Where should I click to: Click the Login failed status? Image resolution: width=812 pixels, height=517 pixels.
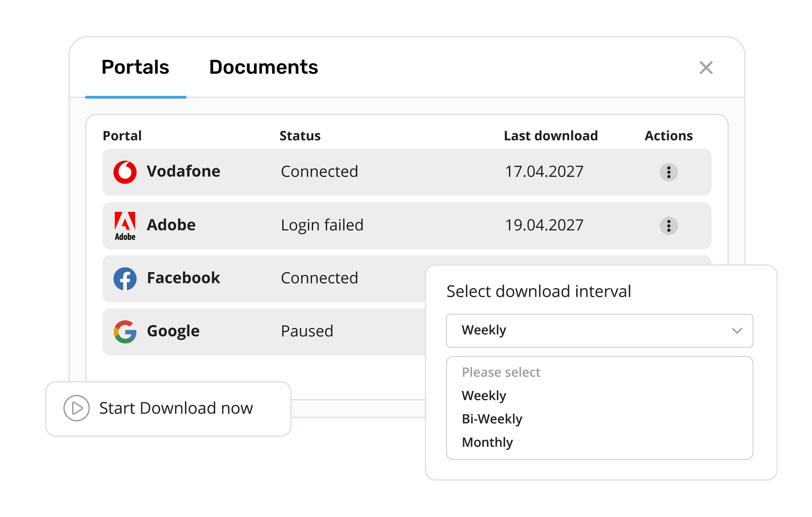tap(322, 225)
